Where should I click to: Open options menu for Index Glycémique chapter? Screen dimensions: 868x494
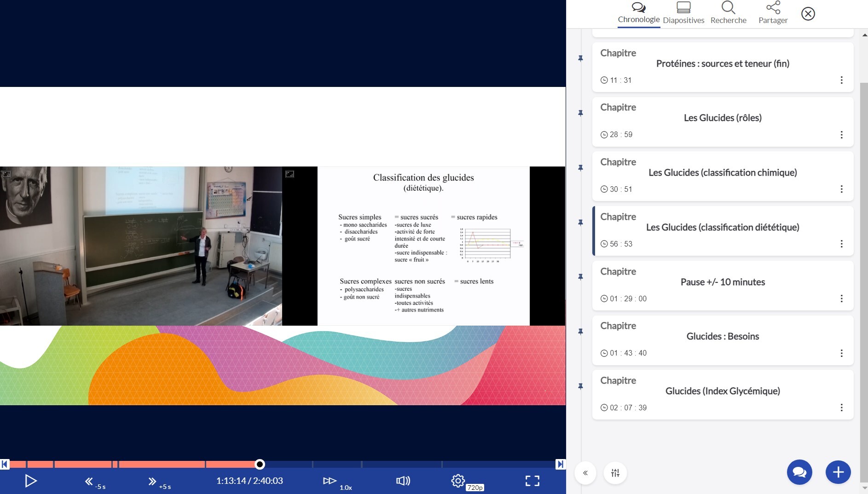(841, 408)
